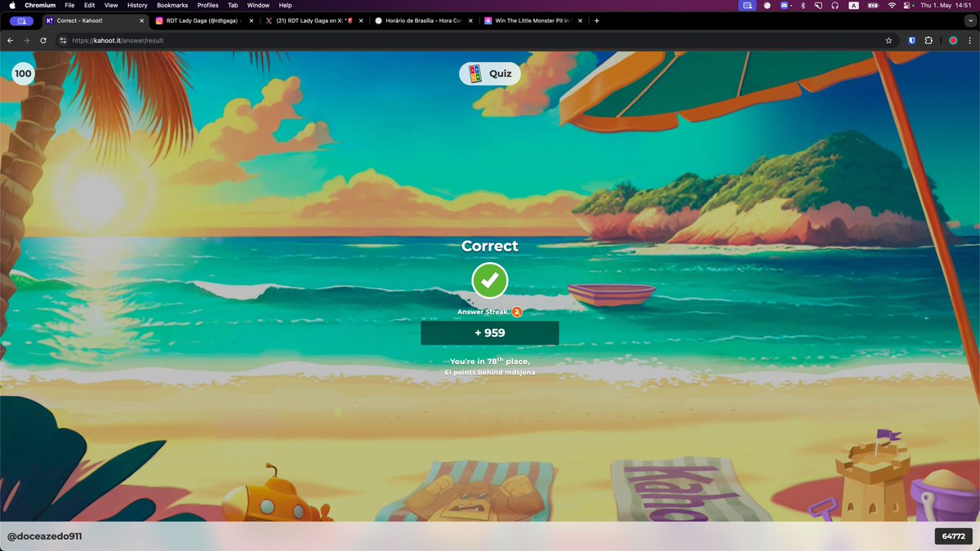980x551 pixels.
Task: Click the answer streak flame badge
Action: coord(517,312)
